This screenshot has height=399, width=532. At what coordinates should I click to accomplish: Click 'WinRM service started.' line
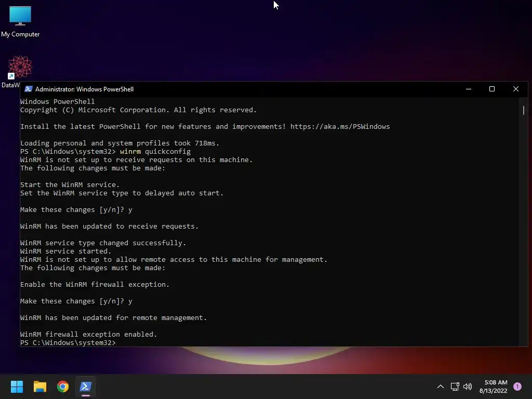coord(66,251)
